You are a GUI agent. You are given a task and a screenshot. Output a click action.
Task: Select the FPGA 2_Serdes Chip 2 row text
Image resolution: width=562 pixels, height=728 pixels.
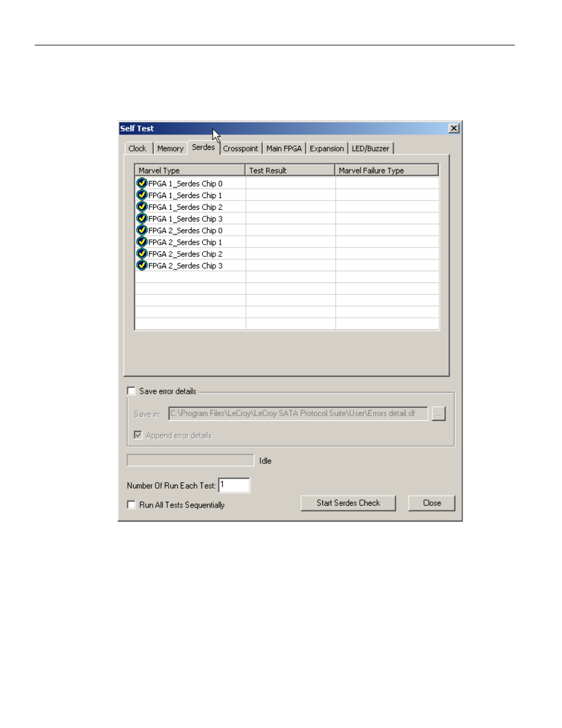click(186, 255)
